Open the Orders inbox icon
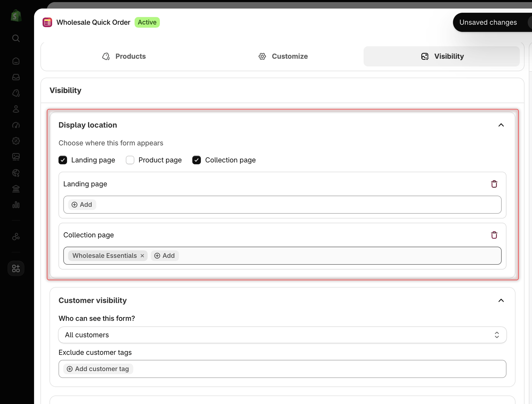 (16, 77)
